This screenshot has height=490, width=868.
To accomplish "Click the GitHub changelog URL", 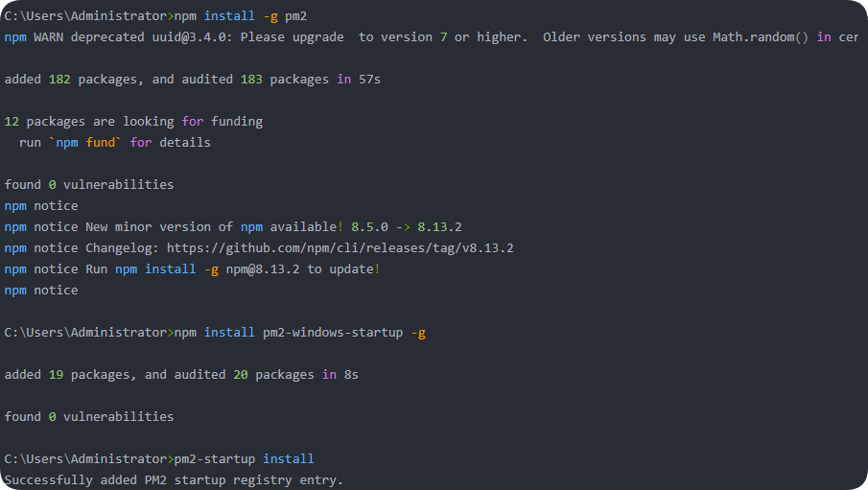I will point(340,248).
